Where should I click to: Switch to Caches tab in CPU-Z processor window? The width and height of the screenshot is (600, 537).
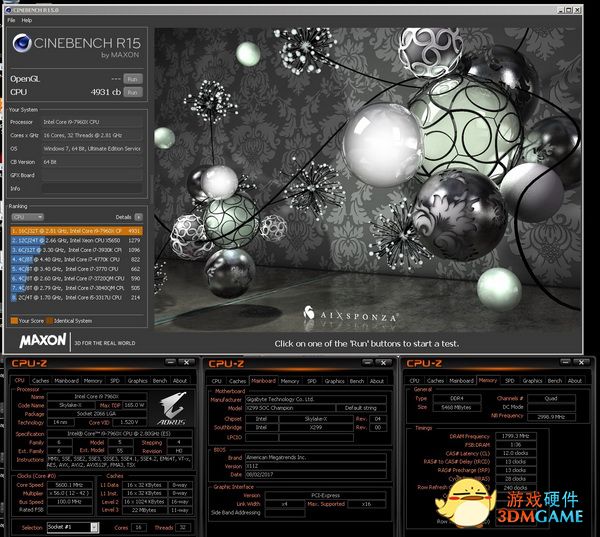click(41, 380)
